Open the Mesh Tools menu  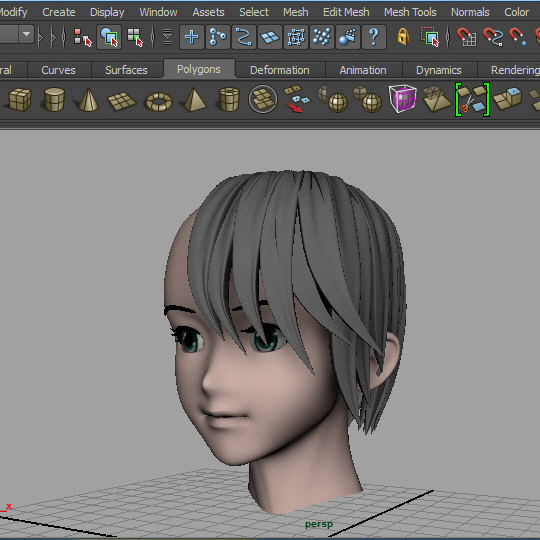click(x=410, y=12)
